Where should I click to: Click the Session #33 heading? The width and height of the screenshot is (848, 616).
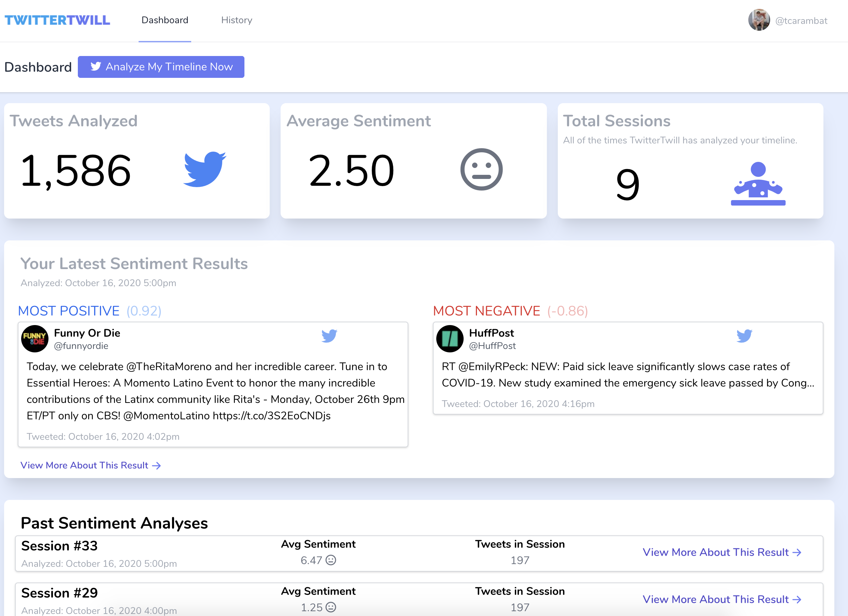pos(59,546)
